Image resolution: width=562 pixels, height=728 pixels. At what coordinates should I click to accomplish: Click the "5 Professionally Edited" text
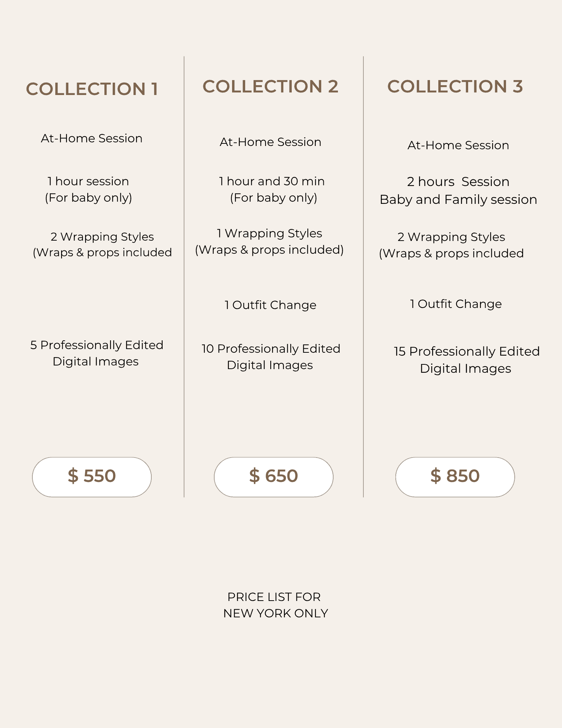[x=97, y=345]
